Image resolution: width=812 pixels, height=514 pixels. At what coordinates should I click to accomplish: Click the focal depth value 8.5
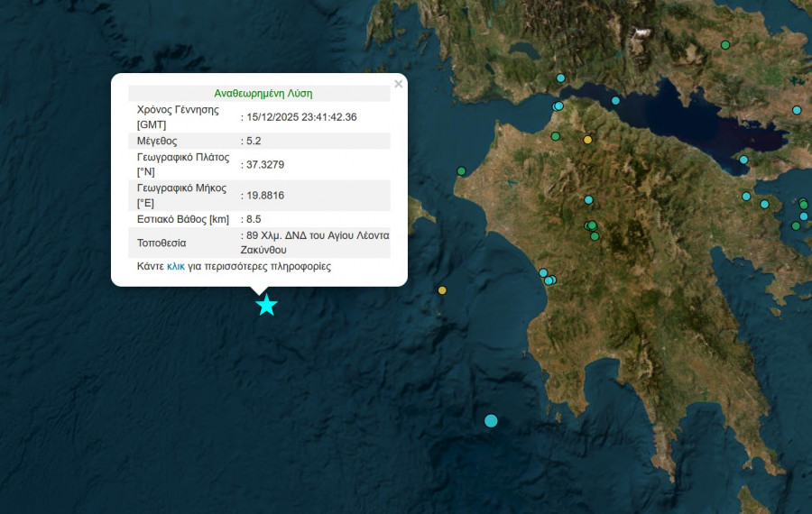click(254, 219)
